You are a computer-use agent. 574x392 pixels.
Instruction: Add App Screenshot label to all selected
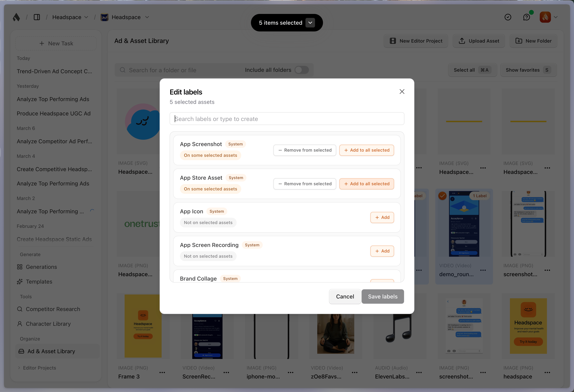367,150
